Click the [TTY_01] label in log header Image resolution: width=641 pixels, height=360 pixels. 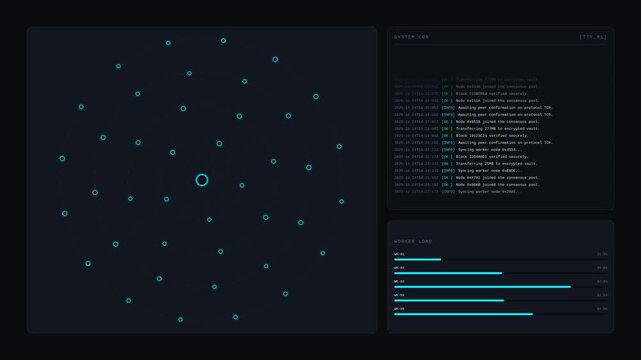pos(593,37)
